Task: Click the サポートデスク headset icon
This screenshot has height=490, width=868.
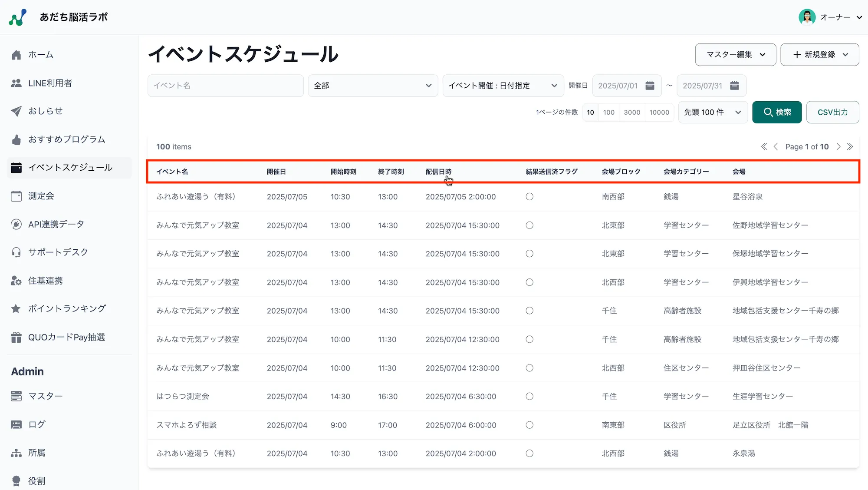Action: click(16, 252)
